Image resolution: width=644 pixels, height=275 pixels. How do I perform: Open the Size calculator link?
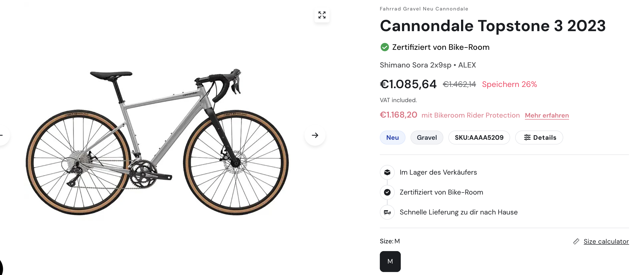[x=606, y=241]
